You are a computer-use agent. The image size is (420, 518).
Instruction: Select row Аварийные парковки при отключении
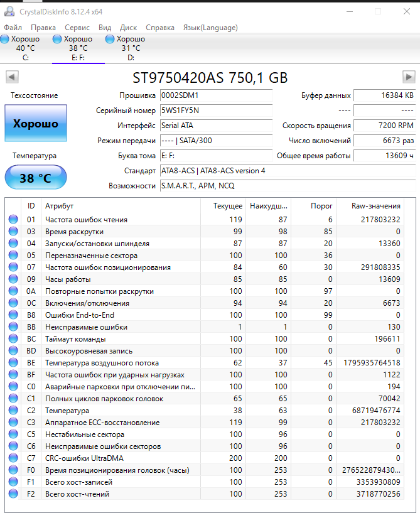click(205, 387)
